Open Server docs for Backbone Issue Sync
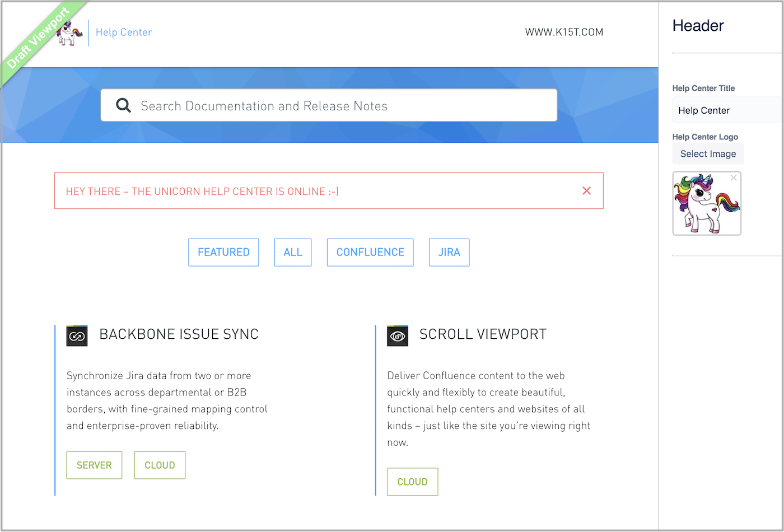 [94, 465]
